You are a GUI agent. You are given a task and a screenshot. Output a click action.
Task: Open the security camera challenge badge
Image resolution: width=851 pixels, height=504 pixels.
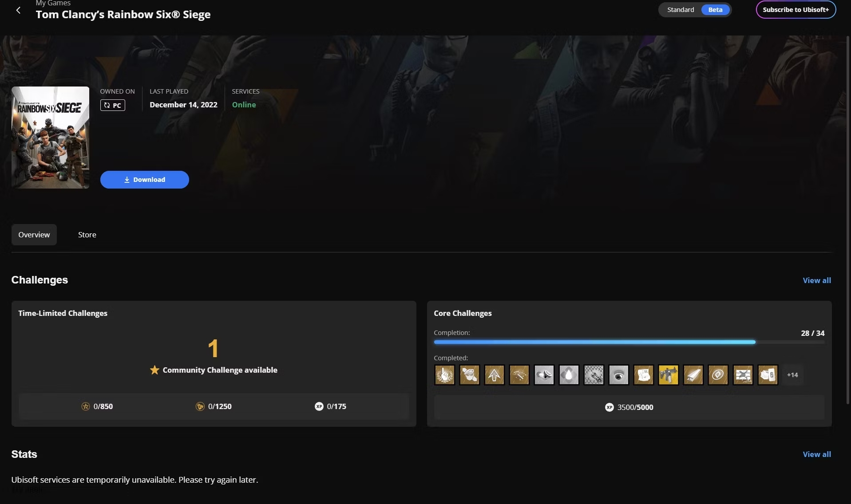(x=618, y=375)
